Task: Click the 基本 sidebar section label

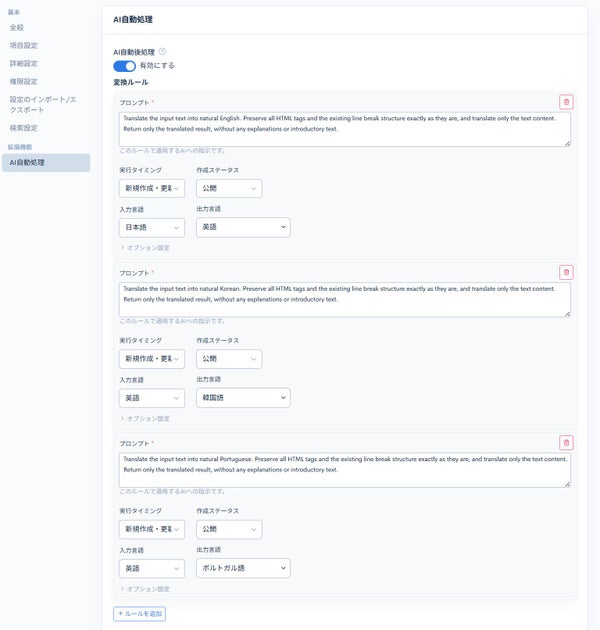Action: coord(14,12)
